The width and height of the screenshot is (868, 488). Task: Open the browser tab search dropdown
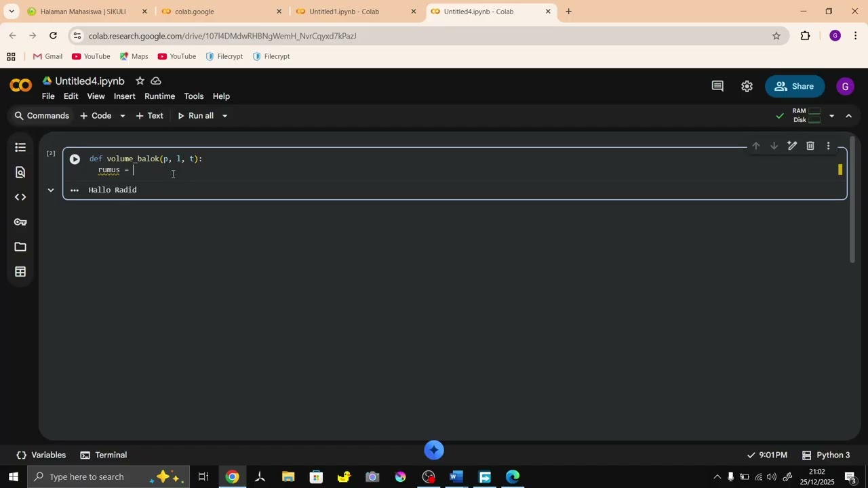(x=12, y=12)
